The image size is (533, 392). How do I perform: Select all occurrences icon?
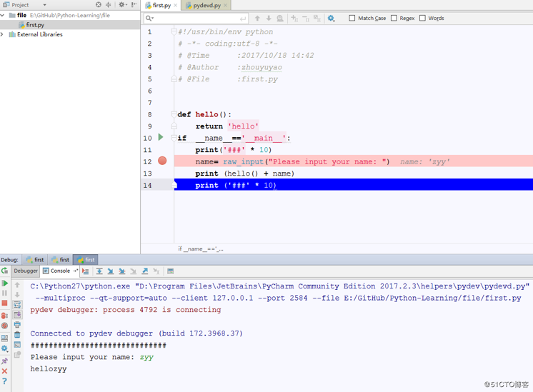click(x=317, y=19)
